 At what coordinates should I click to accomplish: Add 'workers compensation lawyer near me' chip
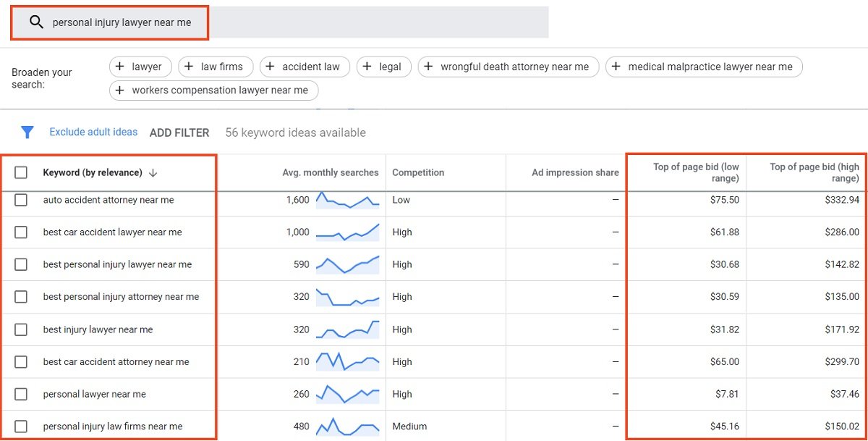[x=213, y=91]
